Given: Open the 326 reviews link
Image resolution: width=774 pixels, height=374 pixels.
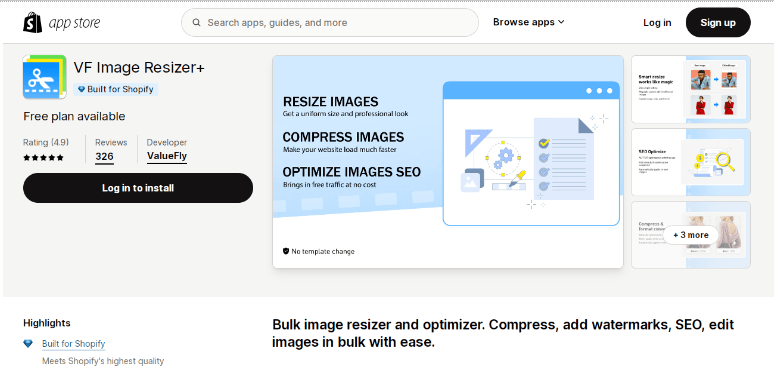Looking at the screenshot, I should [104, 157].
